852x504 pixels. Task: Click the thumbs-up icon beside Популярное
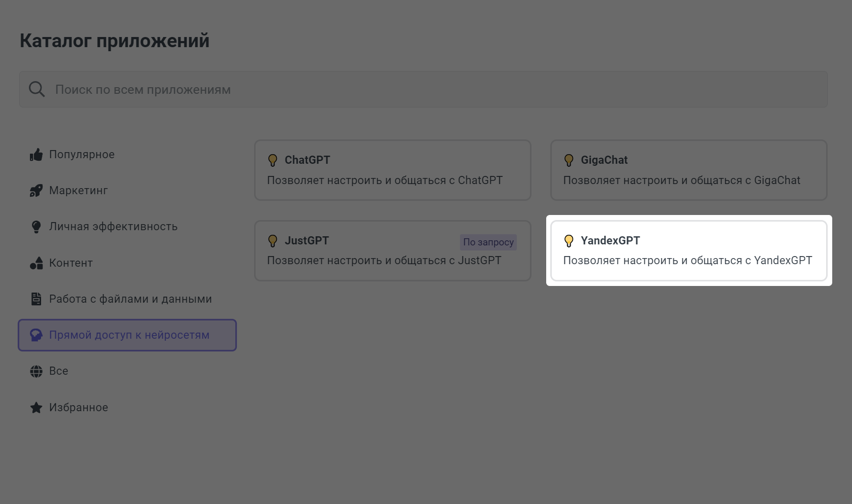tap(36, 155)
